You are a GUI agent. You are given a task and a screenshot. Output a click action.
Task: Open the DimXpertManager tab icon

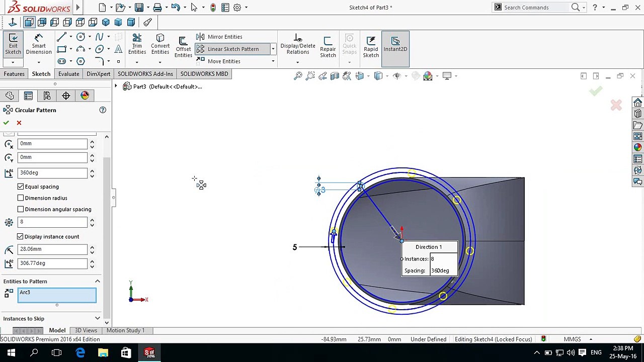[66, 96]
